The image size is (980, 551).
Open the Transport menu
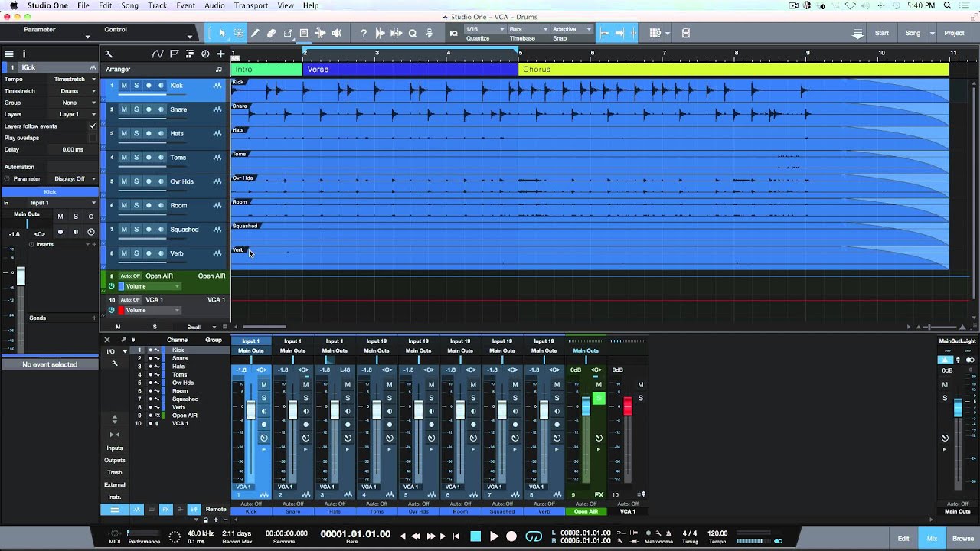[251, 5]
